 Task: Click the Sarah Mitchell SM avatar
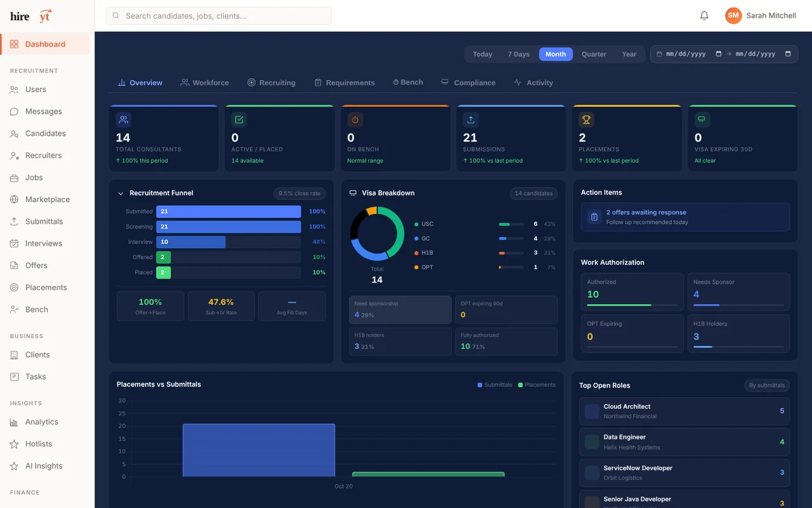[733, 16]
